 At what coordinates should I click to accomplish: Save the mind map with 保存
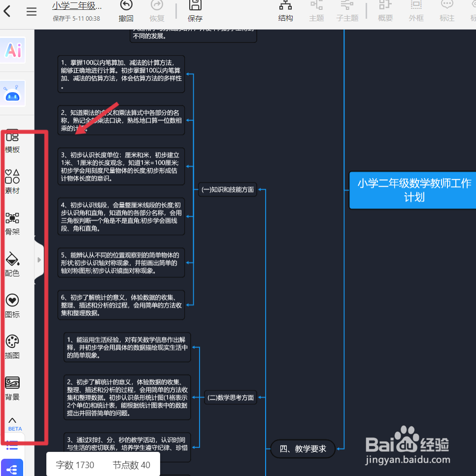195,10
